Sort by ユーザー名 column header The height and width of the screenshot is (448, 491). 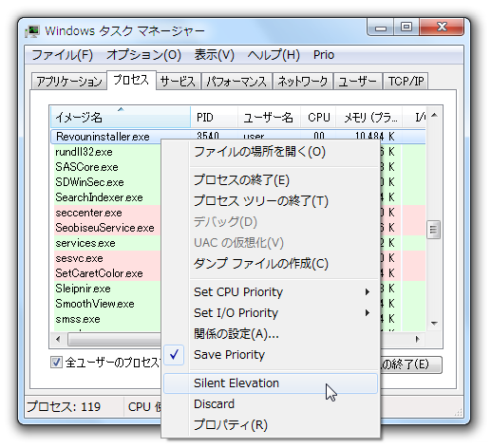pyautogui.click(x=269, y=118)
